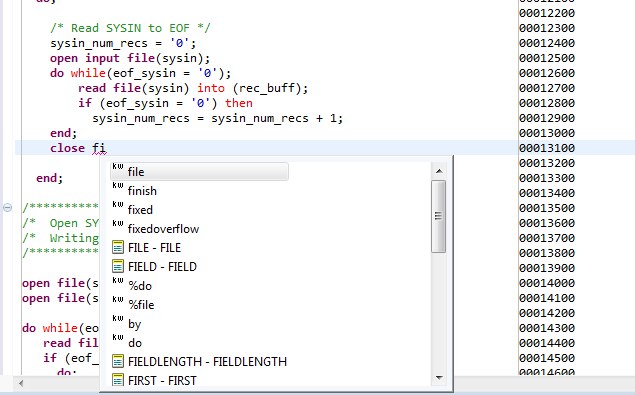Select 'fixedoverflow' from the autocomplete list

[x=163, y=229]
